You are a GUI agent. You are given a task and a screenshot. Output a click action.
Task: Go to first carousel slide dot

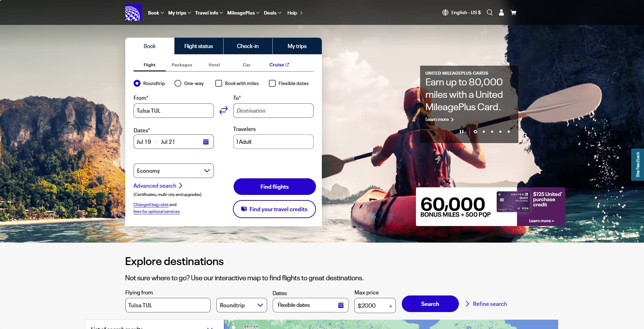tap(475, 132)
